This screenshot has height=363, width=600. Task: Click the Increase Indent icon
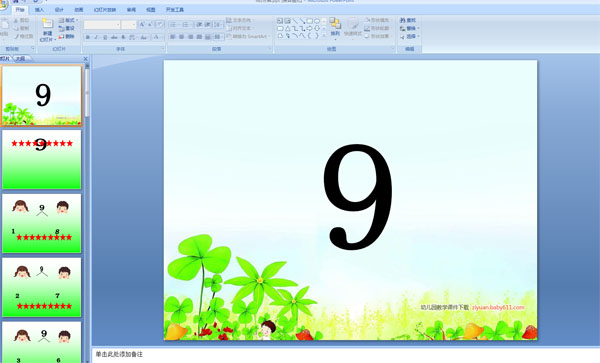[x=207, y=24]
